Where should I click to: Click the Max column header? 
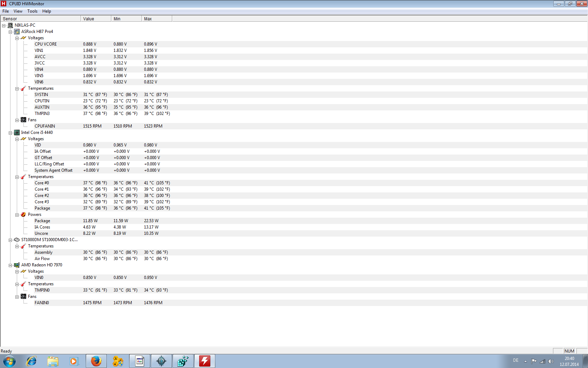[x=157, y=19]
